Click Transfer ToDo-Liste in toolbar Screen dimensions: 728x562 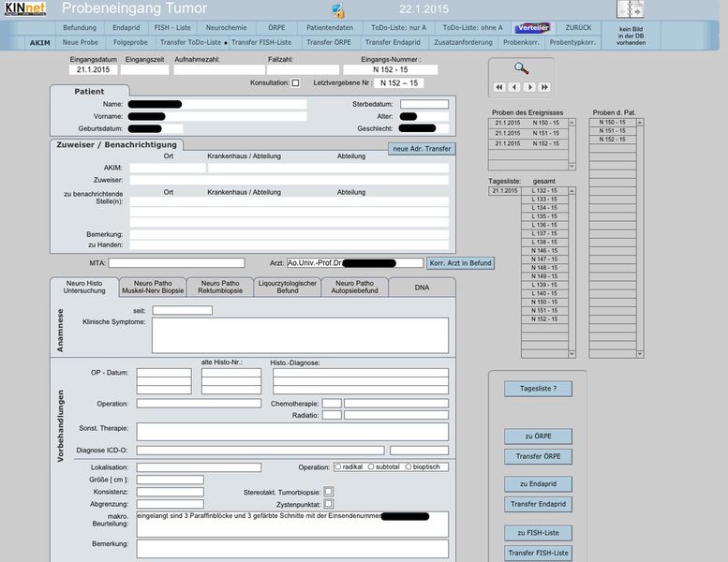pos(190,42)
